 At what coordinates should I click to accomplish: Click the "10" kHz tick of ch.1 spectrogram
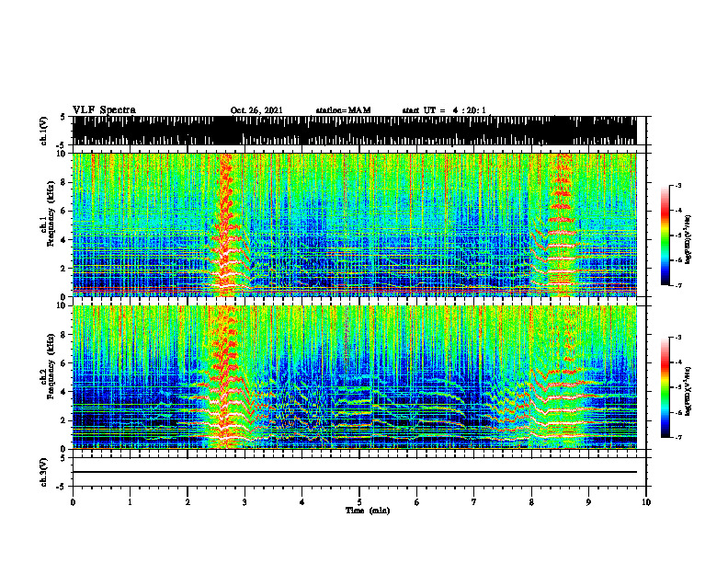pos(63,154)
